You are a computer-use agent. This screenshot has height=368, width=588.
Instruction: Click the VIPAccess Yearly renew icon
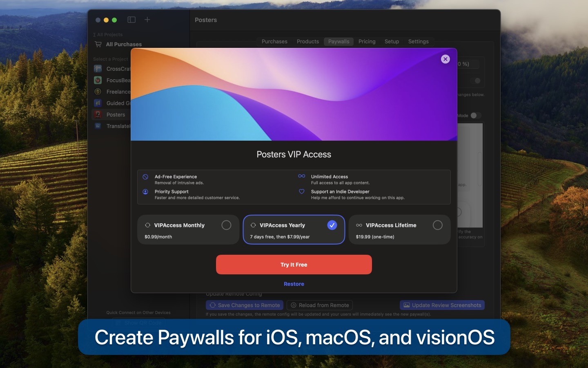pyautogui.click(x=253, y=225)
